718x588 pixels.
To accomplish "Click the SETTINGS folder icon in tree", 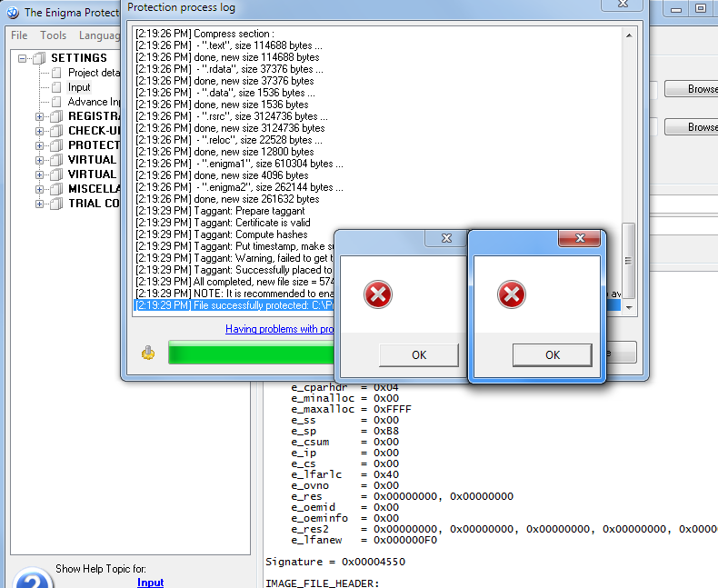I will [39, 58].
